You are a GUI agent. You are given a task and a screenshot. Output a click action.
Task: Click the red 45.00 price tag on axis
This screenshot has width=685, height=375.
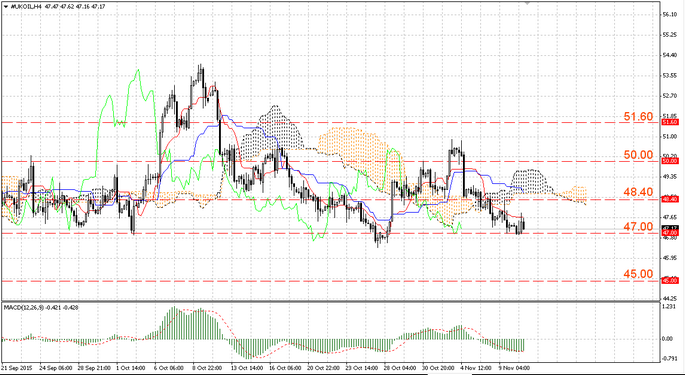coord(670,280)
